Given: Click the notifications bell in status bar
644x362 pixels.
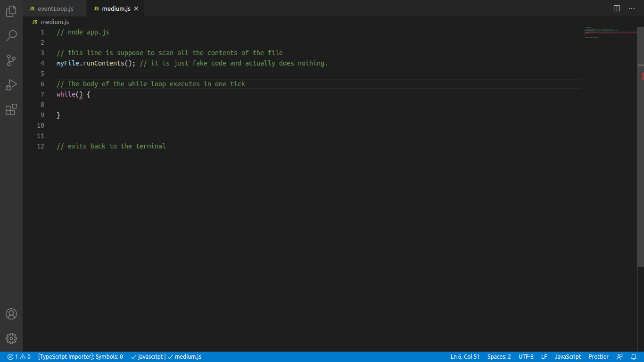Looking at the screenshot, I should pyautogui.click(x=634, y=357).
